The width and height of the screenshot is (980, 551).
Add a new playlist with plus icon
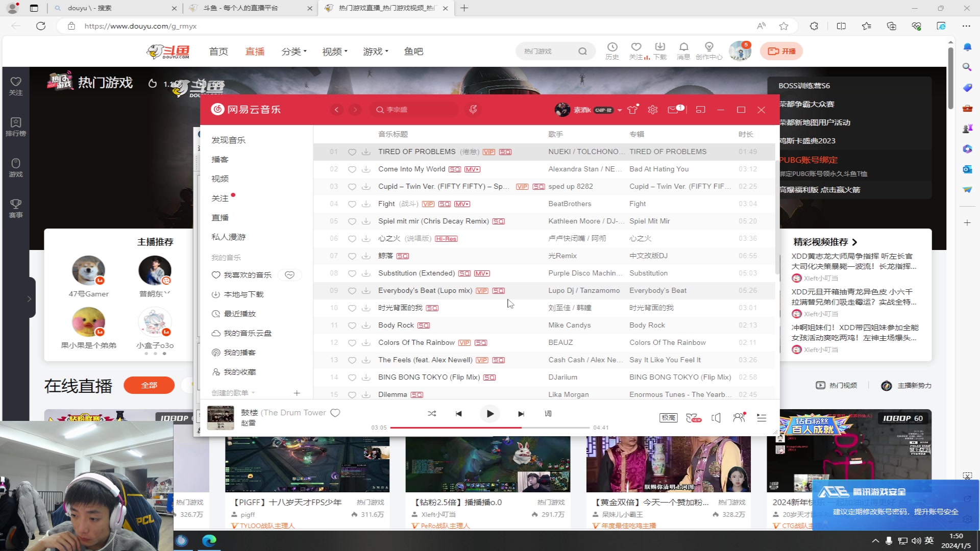point(297,393)
